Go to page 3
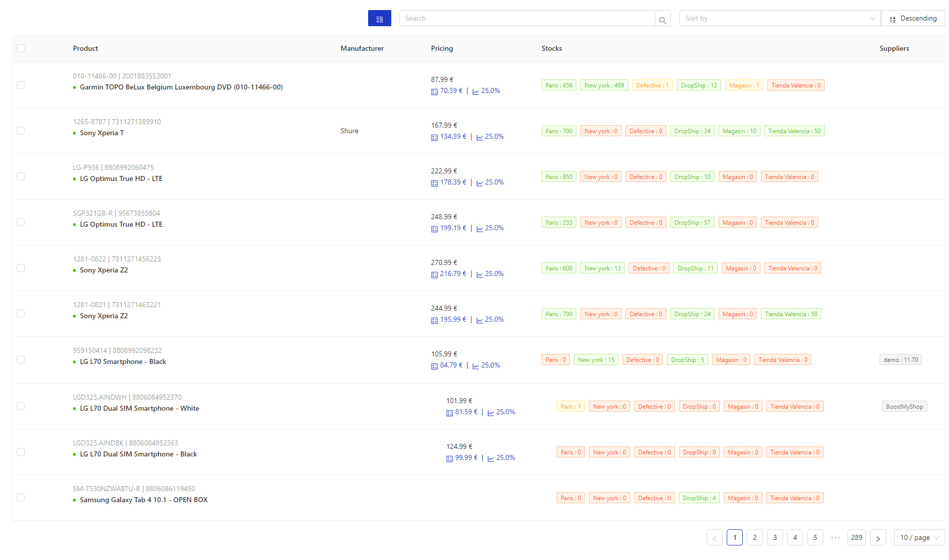Screen dimensions: 949x560 pyautogui.click(x=775, y=537)
